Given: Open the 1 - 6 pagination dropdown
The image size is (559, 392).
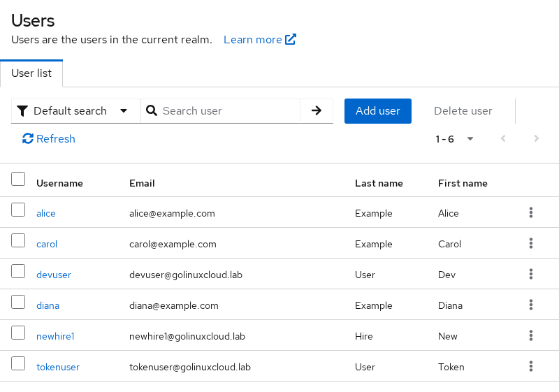Looking at the screenshot, I should [x=454, y=138].
